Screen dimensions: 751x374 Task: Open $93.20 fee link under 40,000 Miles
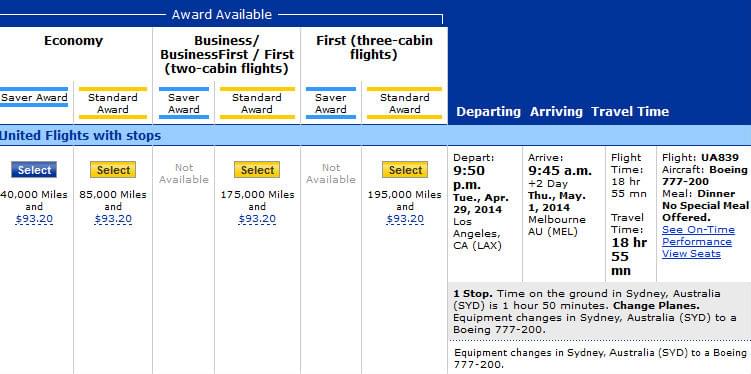tap(34, 219)
